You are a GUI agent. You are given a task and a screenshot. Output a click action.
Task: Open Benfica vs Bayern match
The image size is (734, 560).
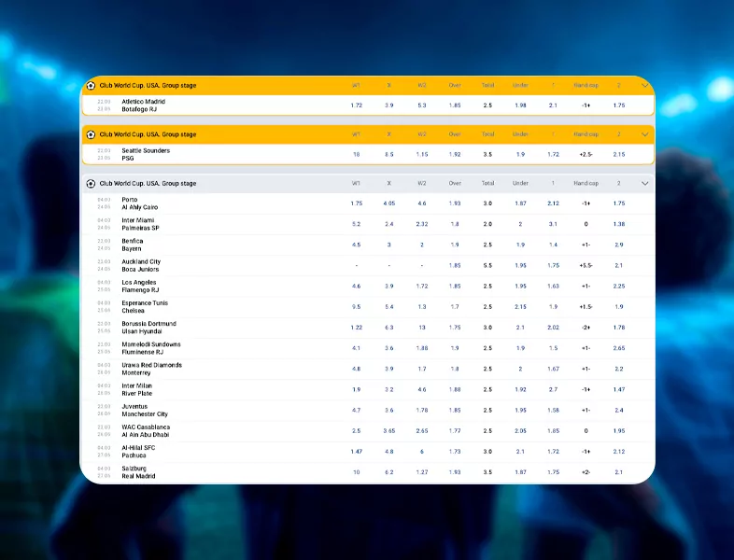133,245
